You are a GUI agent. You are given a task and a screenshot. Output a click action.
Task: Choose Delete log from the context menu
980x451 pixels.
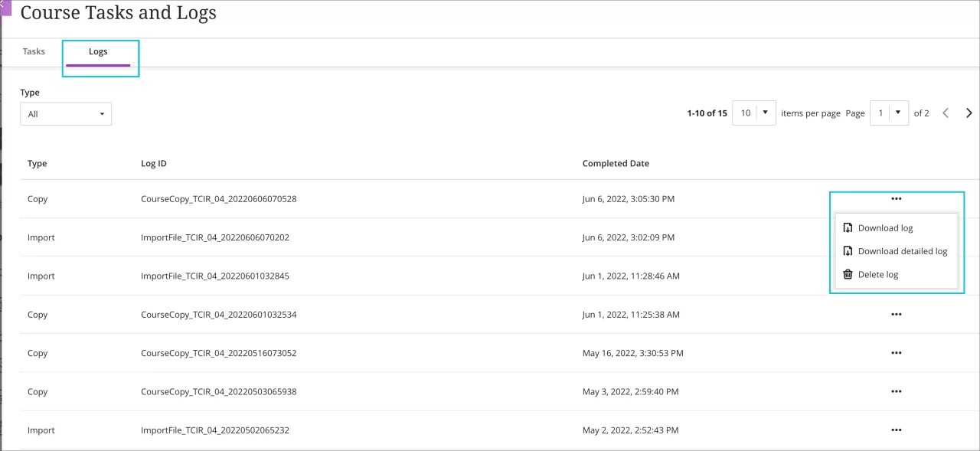(x=878, y=274)
